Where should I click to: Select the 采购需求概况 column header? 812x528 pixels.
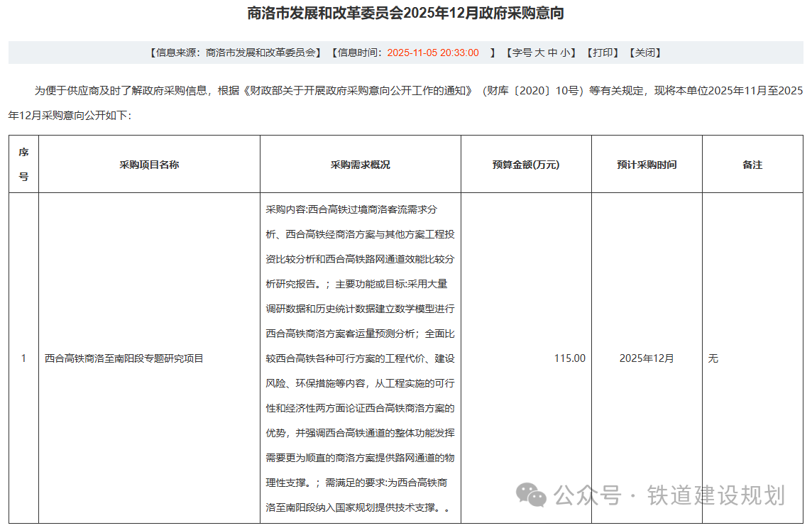tap(360, 165)
